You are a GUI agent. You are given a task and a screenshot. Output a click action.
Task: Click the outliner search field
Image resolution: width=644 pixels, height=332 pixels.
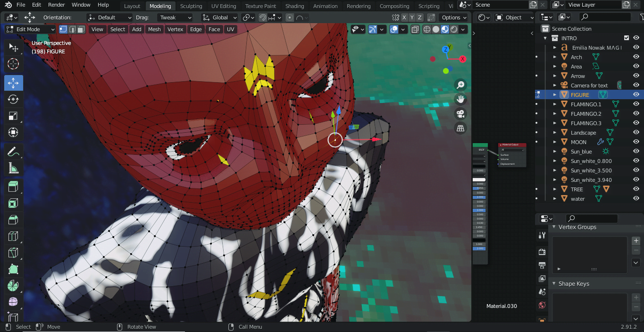[x=605, y=17]
